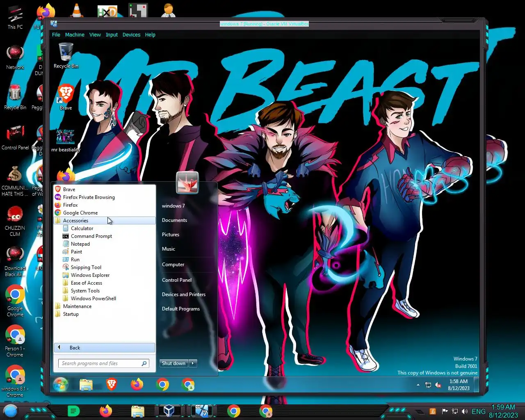Unmute the muted speaker in the VM tray
The width and height of the screenshot is (525, 420).
point(438,385)
